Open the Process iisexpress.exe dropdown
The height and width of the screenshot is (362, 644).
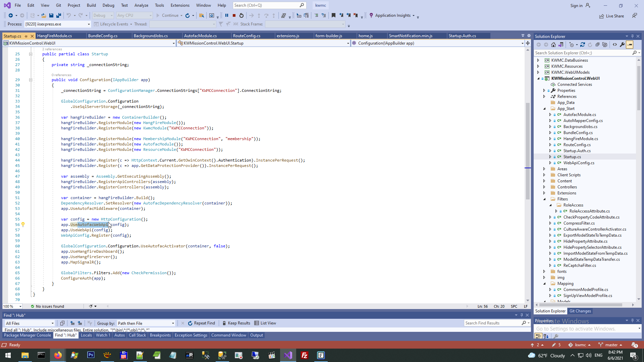(89, 24)
